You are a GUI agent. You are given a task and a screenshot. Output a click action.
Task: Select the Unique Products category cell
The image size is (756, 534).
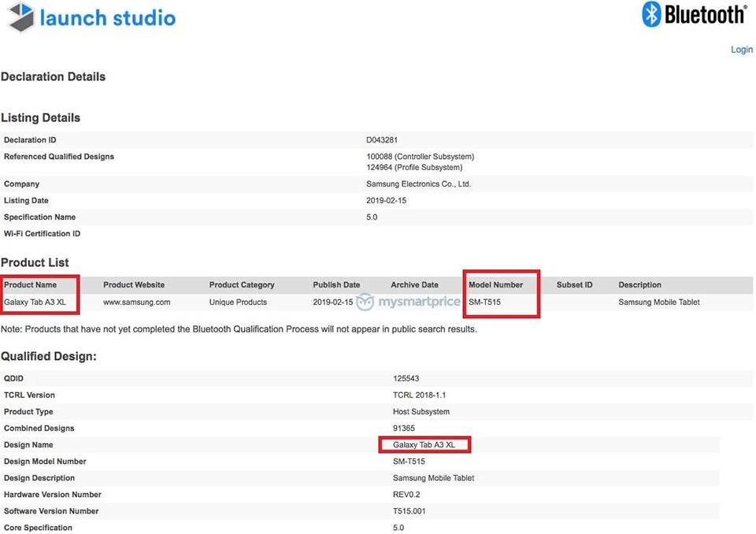(x=238, y=302)
